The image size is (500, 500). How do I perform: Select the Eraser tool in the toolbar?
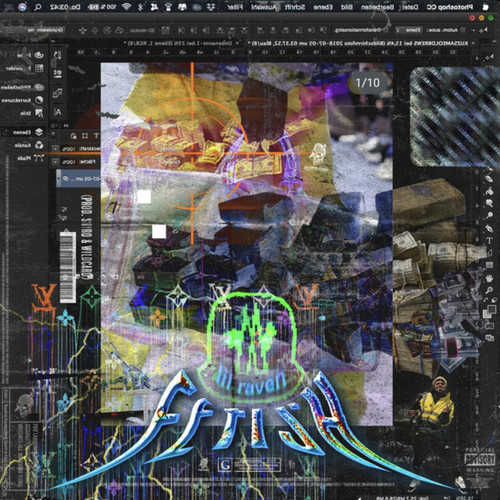coord(489,178)
